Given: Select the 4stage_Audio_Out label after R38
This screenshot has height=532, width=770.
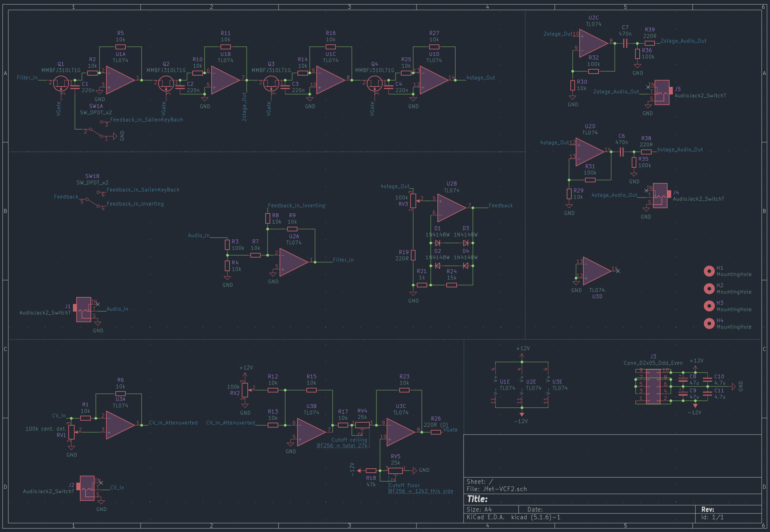Looking at the screenshot, I should point(680,150).
